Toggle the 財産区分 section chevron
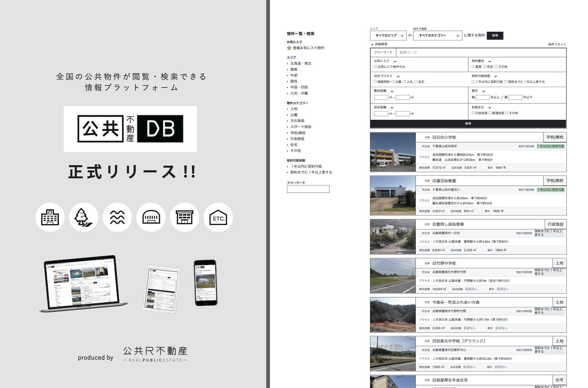The image size is (588, 388). [490, 107]
